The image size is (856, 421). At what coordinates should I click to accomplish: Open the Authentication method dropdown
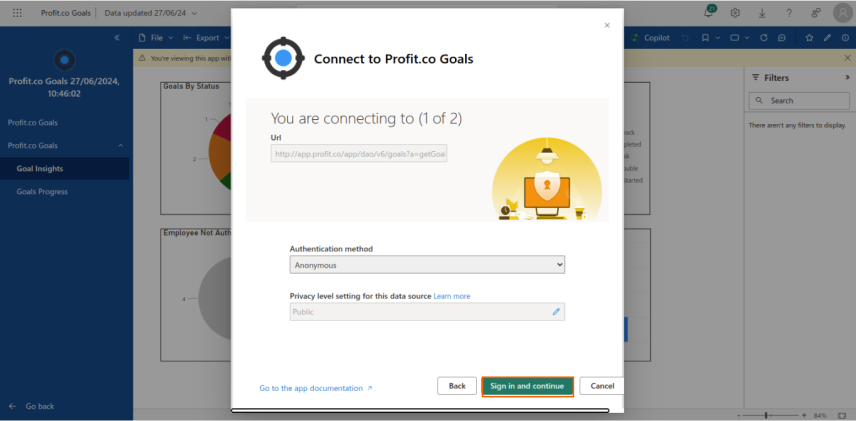(427, 265)
